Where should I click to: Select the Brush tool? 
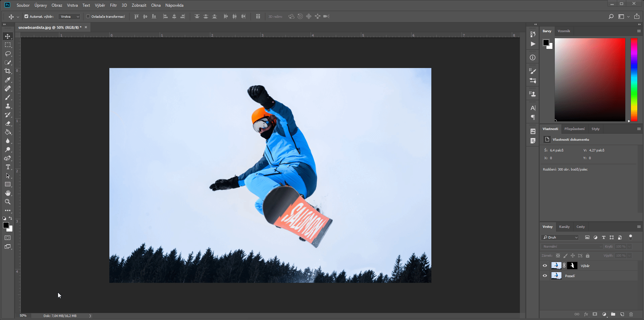pos(7,98)
